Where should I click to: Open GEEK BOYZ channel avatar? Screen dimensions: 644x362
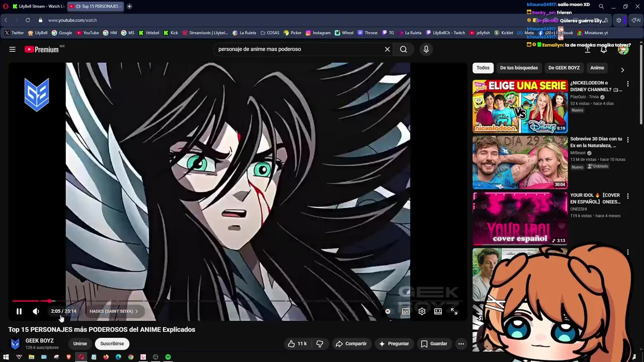pyautogui.click(x=15, y=344)
